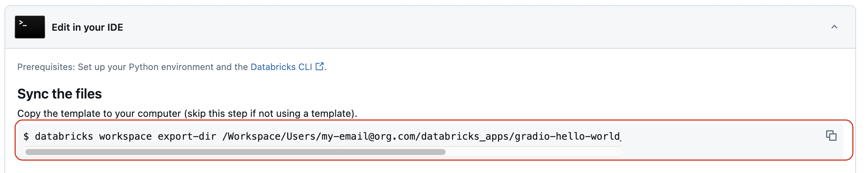The height and width of the screenshot is (173, 868).
Task: Click the empty scrollbar track right of the thumb
Action: pyautogui.click(x=533, y=152)
